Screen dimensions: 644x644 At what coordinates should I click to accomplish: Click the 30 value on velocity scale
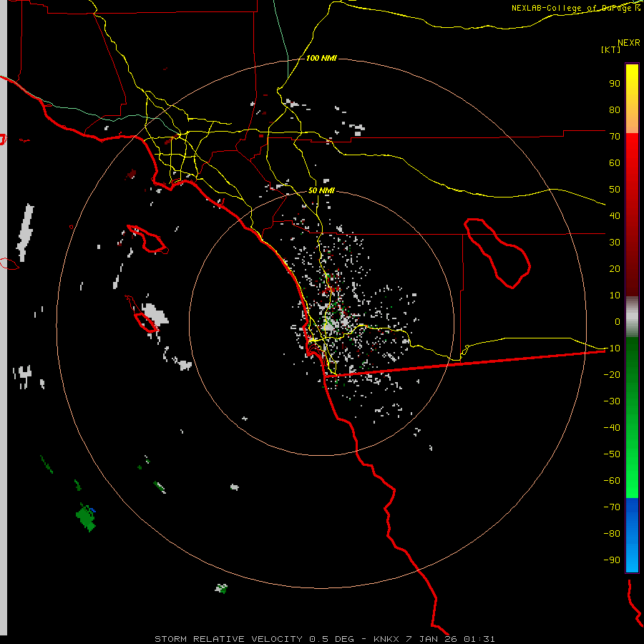pos(615,243)
